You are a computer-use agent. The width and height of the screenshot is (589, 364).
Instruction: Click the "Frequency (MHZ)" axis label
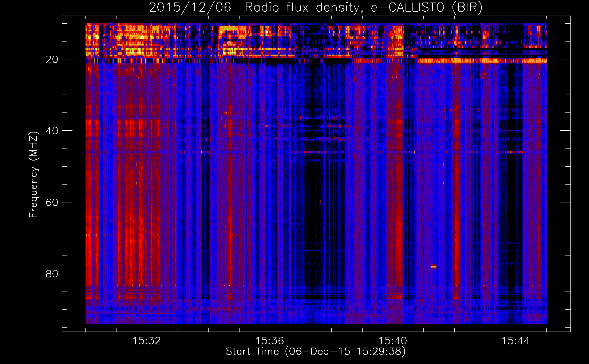33,175
